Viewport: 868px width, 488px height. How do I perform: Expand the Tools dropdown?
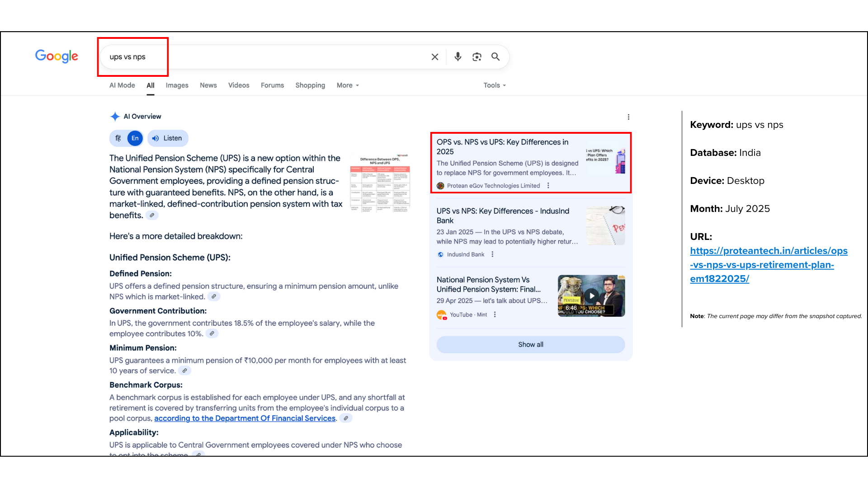pyautogui.click(x=495, y=85)
